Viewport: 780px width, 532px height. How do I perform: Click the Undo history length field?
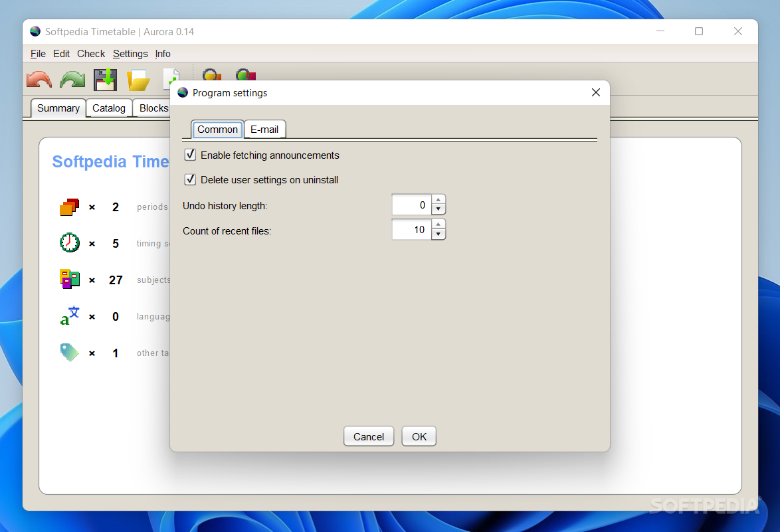pyautogui.click(x=412, y=205)
